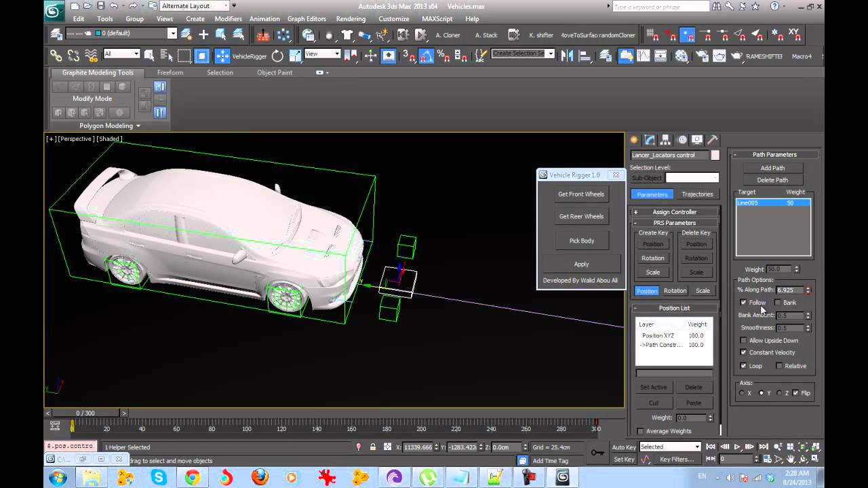Screen dimensions: 868x488
Task: Click the Trajectories button
Action: click(x=697, y=195)
